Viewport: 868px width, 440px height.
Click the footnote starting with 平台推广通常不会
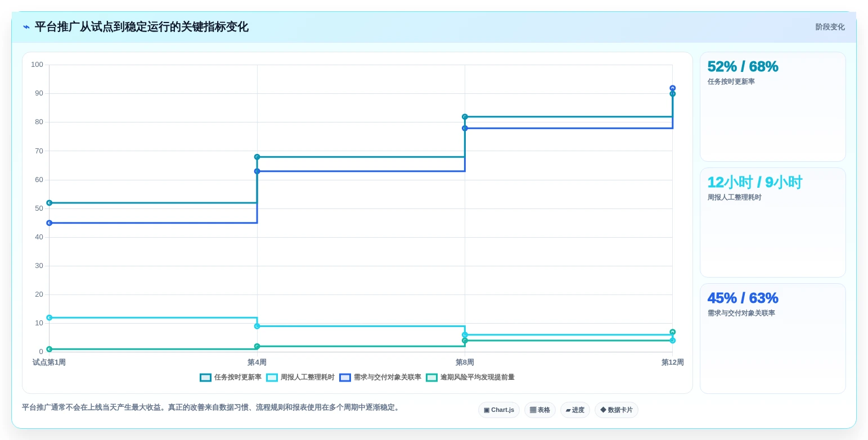212,407
